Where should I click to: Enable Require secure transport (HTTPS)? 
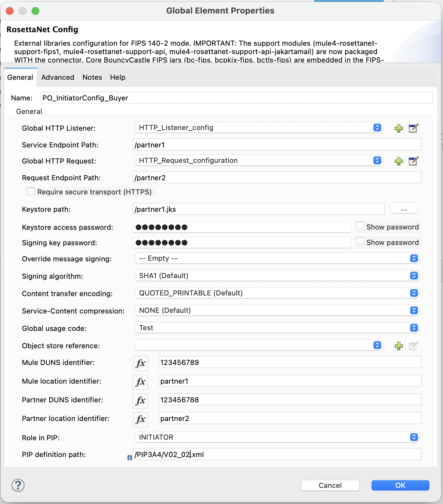[x=31, y=191]
